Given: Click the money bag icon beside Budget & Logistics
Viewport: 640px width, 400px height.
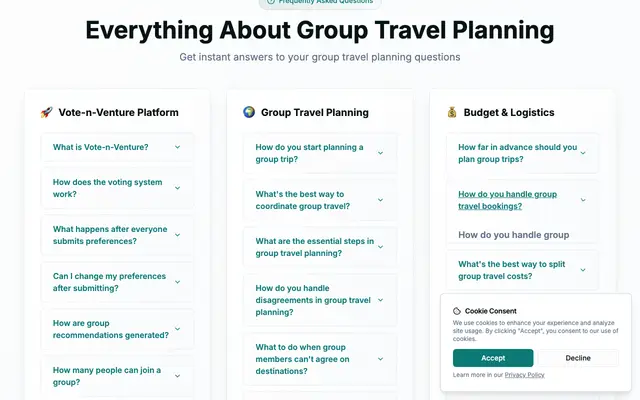Looking at the screenshot, I should (x=452, y=112).
